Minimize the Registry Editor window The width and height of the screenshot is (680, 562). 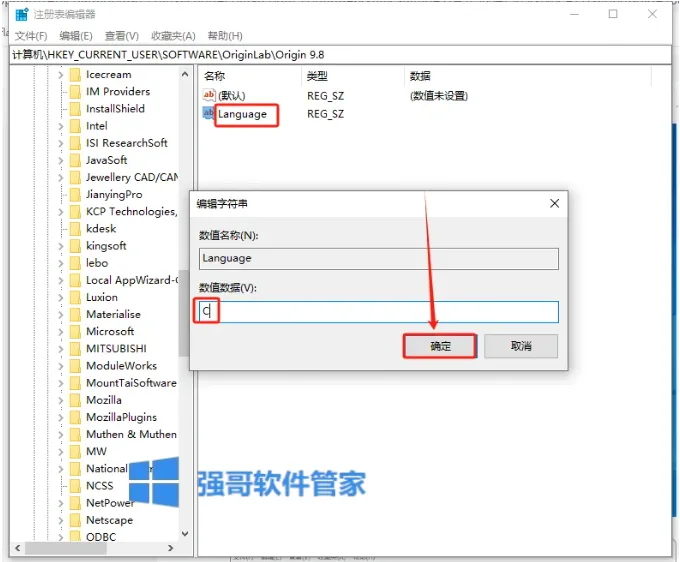(x=574, y=14)
